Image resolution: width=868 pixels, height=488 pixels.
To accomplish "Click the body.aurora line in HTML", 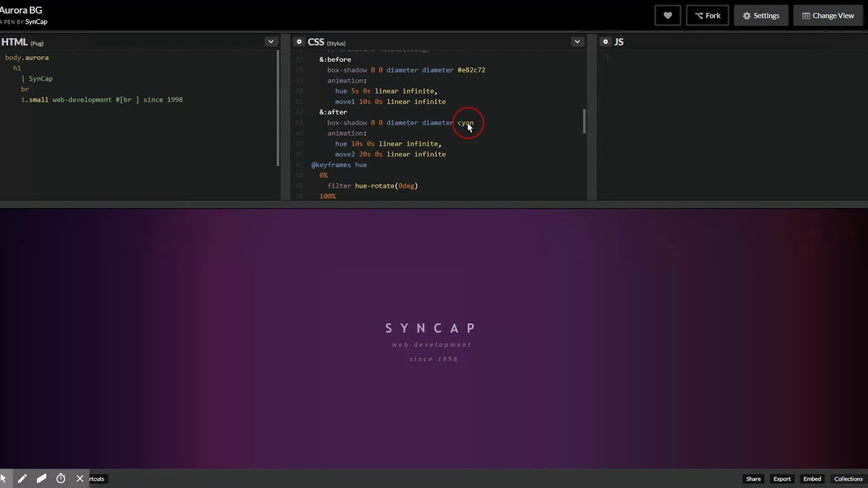I will tap(27, 58).
